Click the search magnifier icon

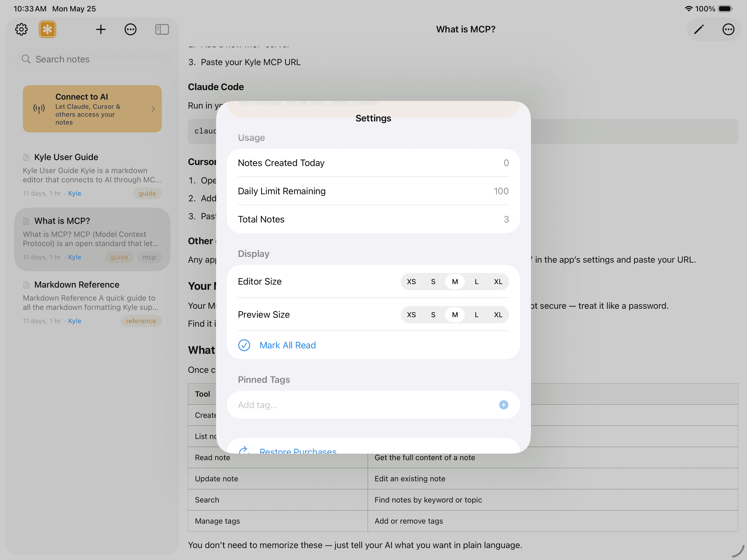point(26,59)
